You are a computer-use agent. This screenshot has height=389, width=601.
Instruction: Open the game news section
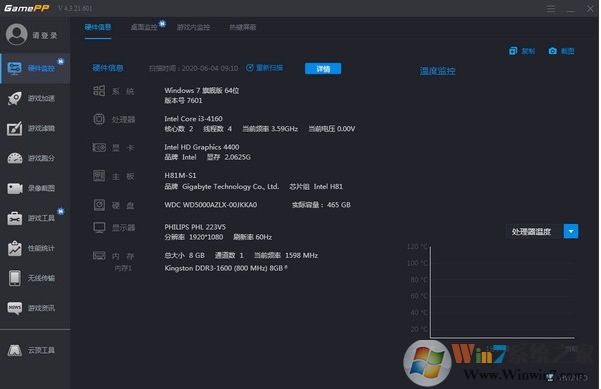coord(35,308)
